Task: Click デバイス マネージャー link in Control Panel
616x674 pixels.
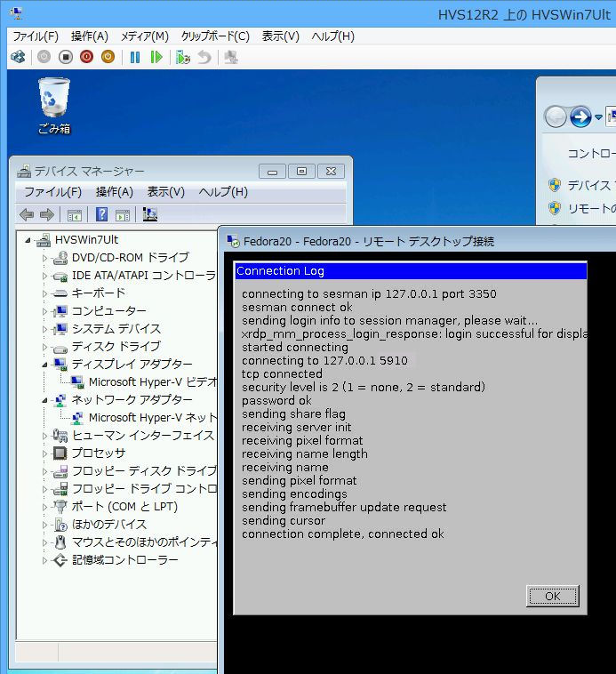Action: pyautogui.click(x=591, y=185)
